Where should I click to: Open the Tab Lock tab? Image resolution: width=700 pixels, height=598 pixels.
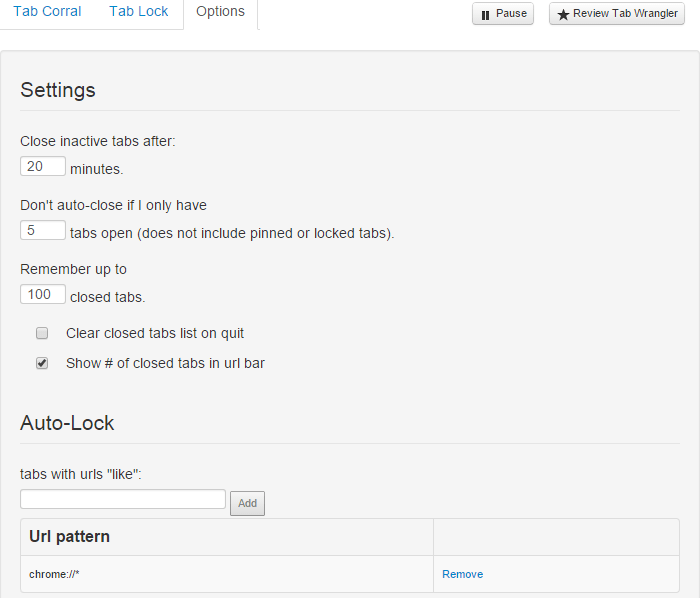(x=139, y=12)
